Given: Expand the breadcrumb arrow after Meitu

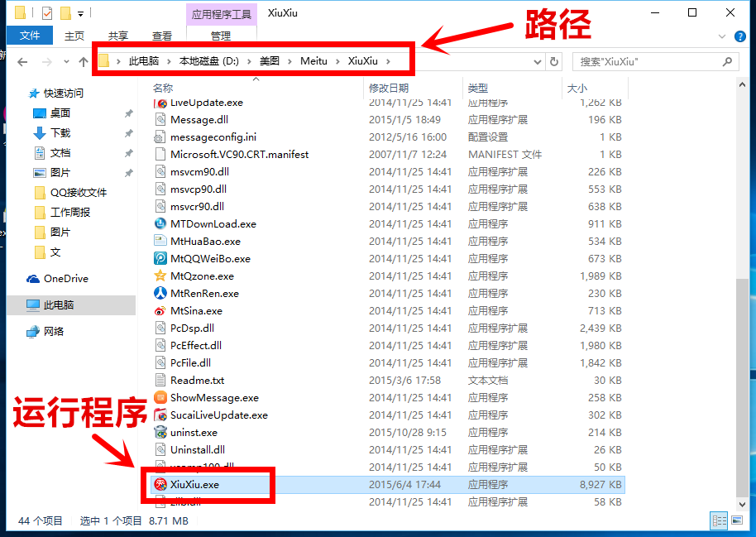Looking at the screenshot, I should pyautogui.click(x=337, y=61).
